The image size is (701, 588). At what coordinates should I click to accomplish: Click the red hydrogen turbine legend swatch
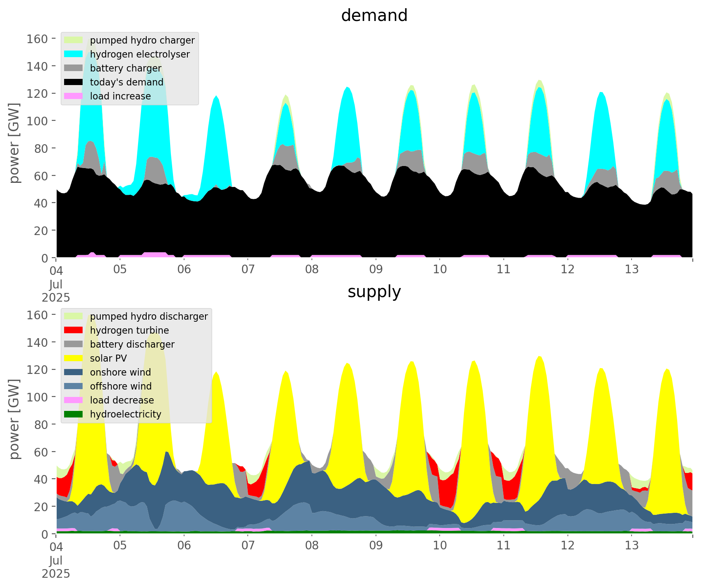tap(74, 330)
